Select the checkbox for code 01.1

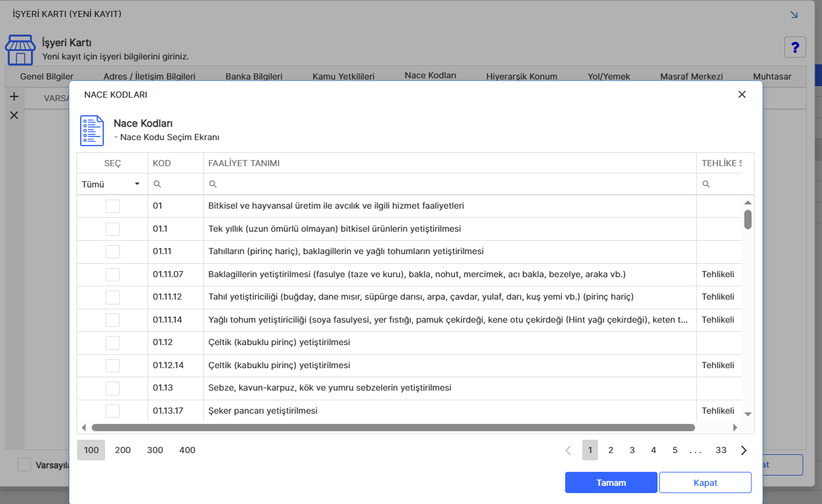pyautogui.click(x=112, y=229)
